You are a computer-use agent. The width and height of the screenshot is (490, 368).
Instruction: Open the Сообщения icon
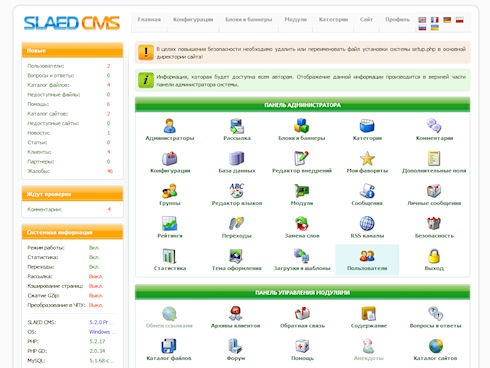click(367, 191)
